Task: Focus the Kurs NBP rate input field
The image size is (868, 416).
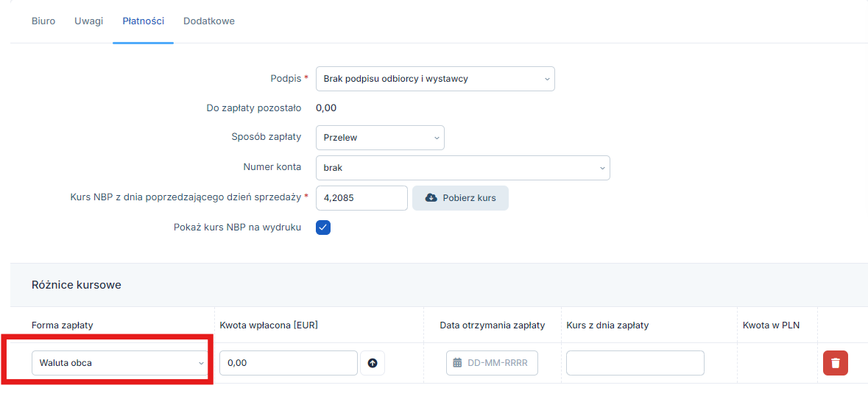Action: click(x=362, y=198)
